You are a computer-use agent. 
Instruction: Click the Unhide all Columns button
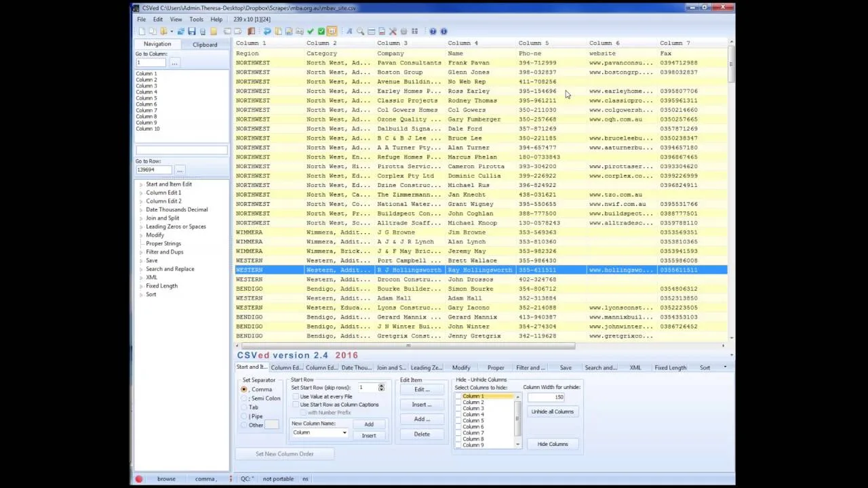[553, 411]
